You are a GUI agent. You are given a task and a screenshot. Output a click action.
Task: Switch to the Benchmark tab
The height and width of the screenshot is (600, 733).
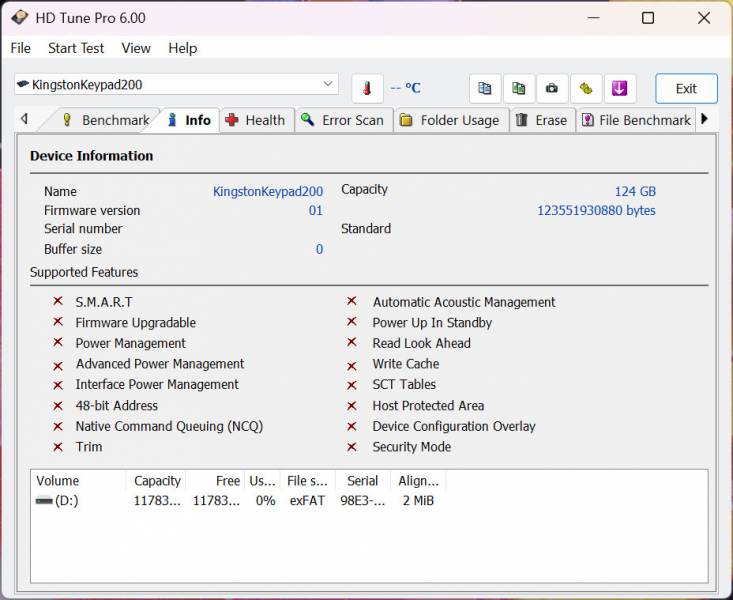coord(105,120)
